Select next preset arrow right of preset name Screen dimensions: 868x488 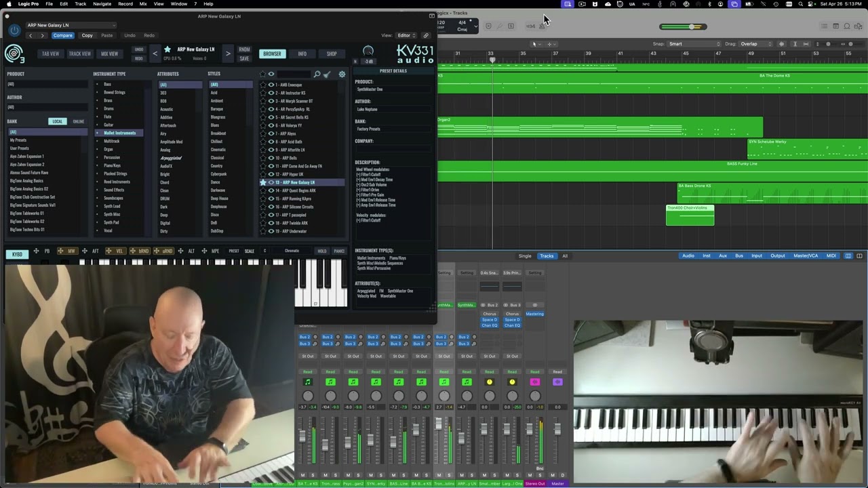pyautogui.click(x=228, y=53)
